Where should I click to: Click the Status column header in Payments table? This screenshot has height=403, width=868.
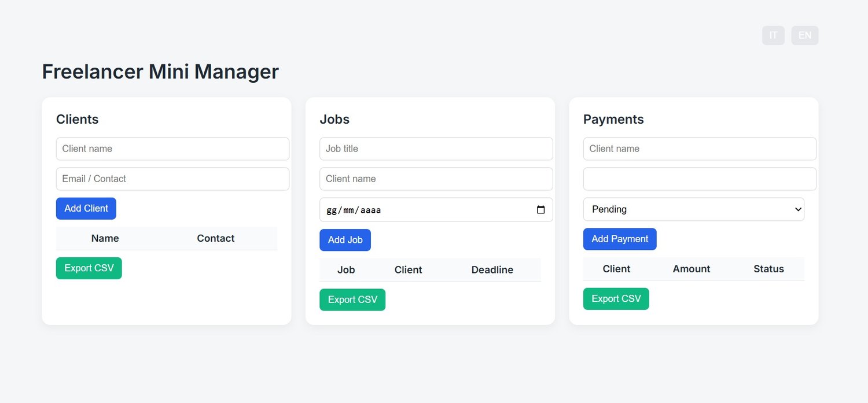pyautogui.click(x=768, y=269)
